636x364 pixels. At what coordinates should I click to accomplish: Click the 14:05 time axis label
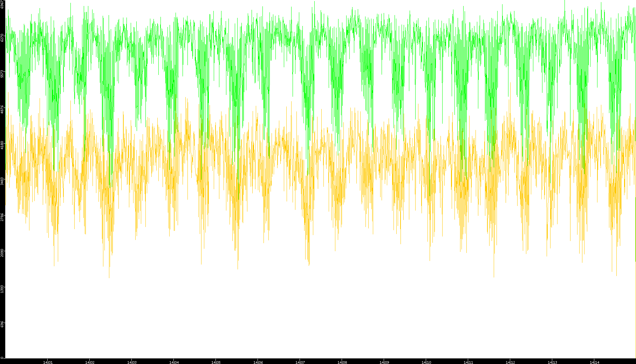tap(216, 362)
